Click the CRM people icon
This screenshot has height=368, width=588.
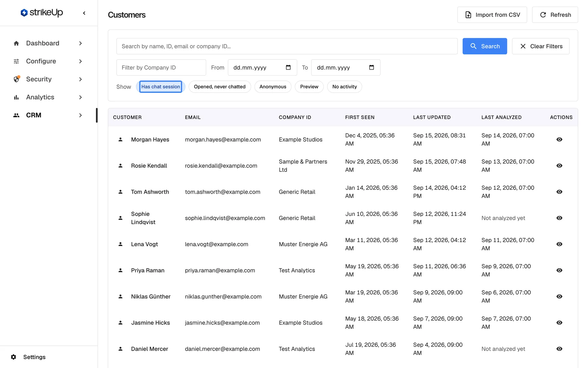click(x=16, y=115)
